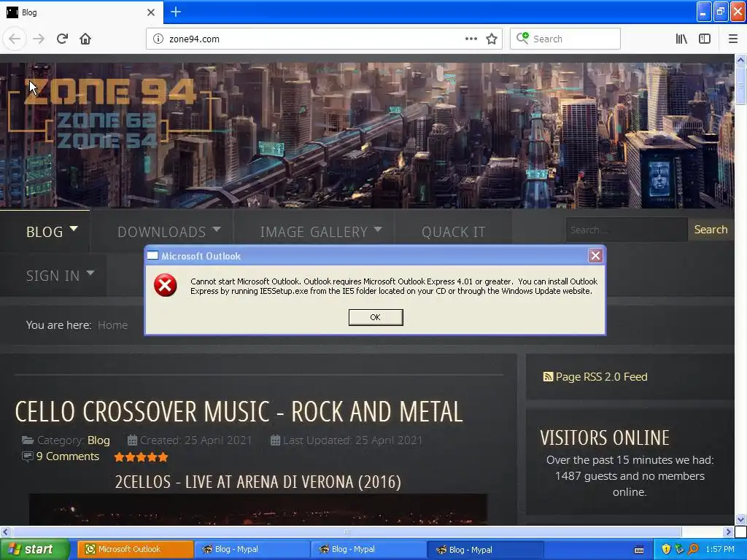This screenshot has width=747, height=560.
Task: Click the scroll down arrow of vertical scrollbar
Action: (740, 519)
